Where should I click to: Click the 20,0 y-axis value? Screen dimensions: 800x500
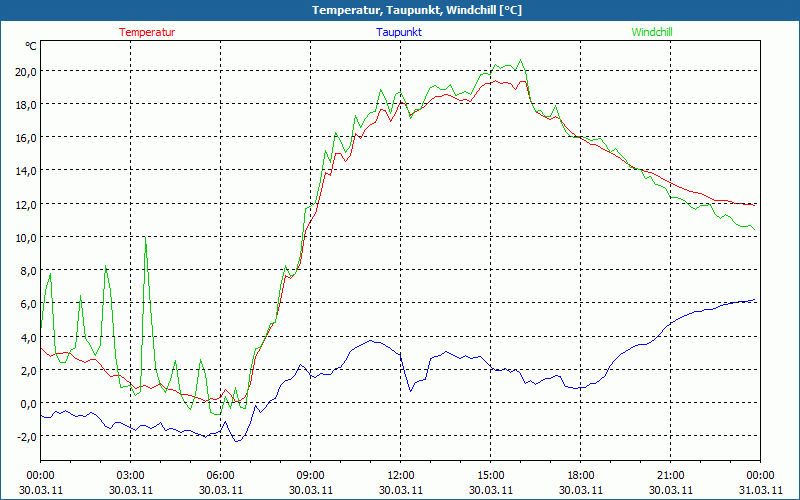tap(26, 72)
